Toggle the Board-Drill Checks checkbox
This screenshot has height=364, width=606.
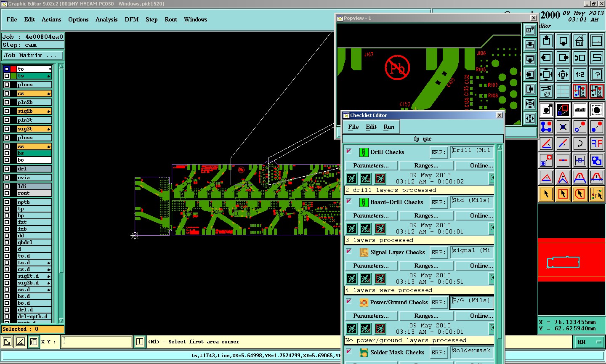click(348, 201)
